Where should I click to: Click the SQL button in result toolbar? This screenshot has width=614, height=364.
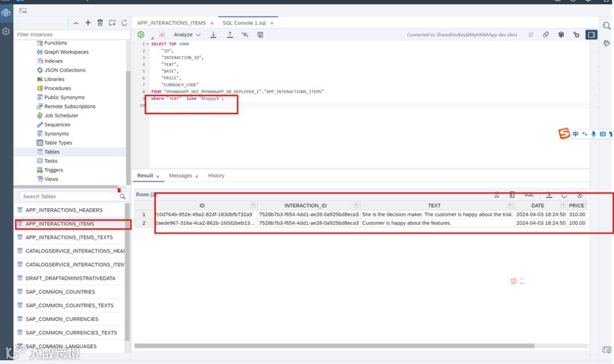point(529,194)
